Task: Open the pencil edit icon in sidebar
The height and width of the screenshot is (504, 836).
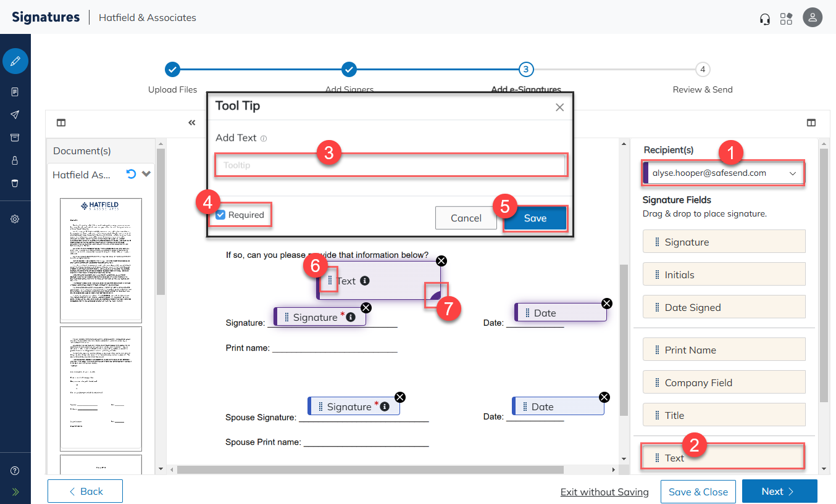Action: pos(15,61)
